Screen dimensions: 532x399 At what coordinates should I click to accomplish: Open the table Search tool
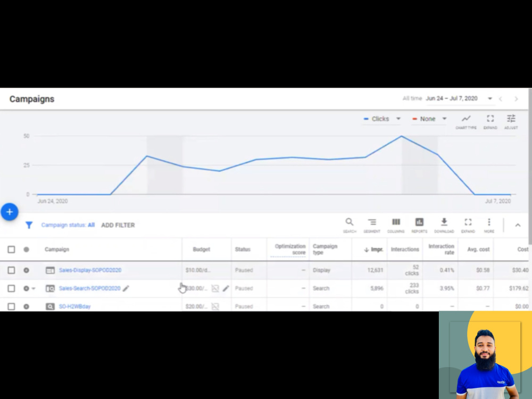point(350,225)
